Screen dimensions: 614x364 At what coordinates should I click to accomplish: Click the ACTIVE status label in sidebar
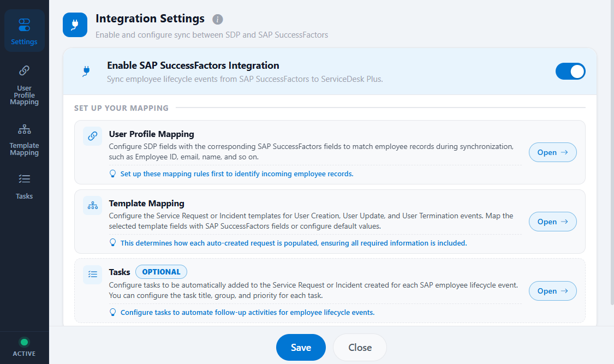24,354
